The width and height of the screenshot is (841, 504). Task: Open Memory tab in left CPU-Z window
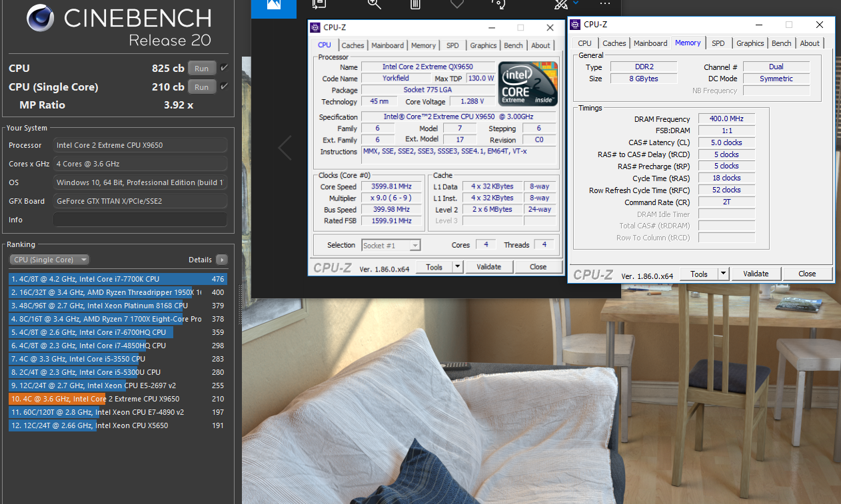423,45
